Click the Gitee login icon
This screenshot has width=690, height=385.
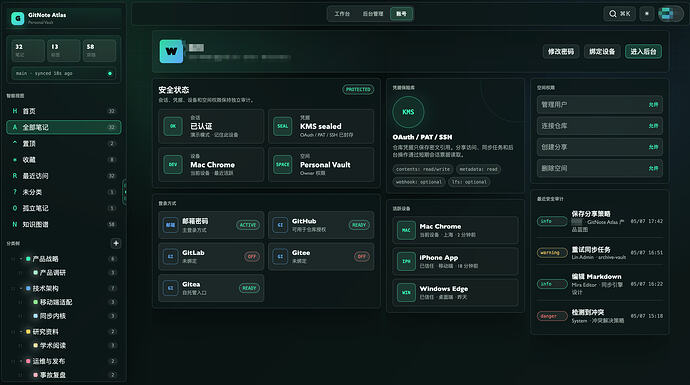280,257
